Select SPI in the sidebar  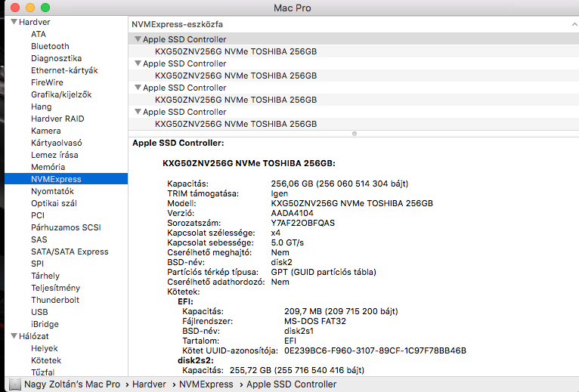[x=37, y=264]
